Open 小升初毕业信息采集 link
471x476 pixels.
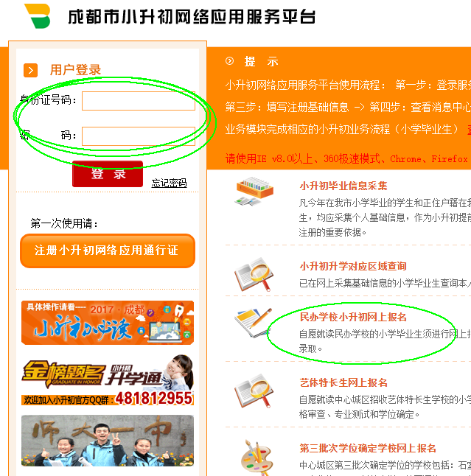tap(343, 186)
